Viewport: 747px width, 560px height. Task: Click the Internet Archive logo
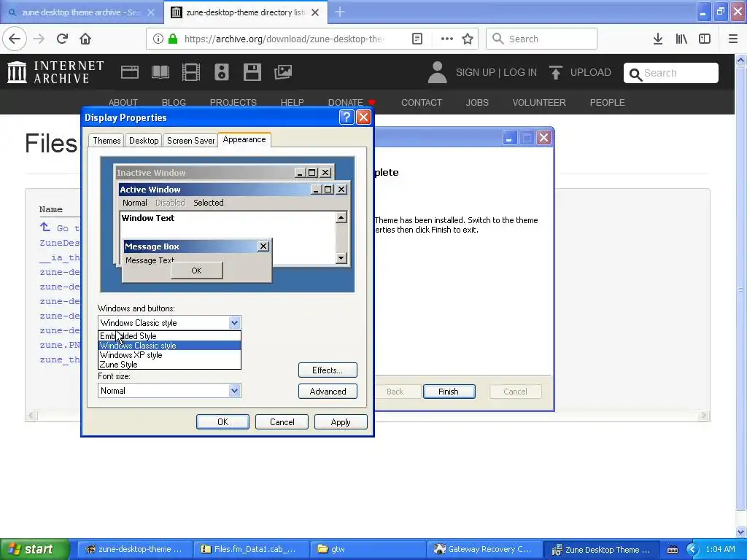point(55,72)
